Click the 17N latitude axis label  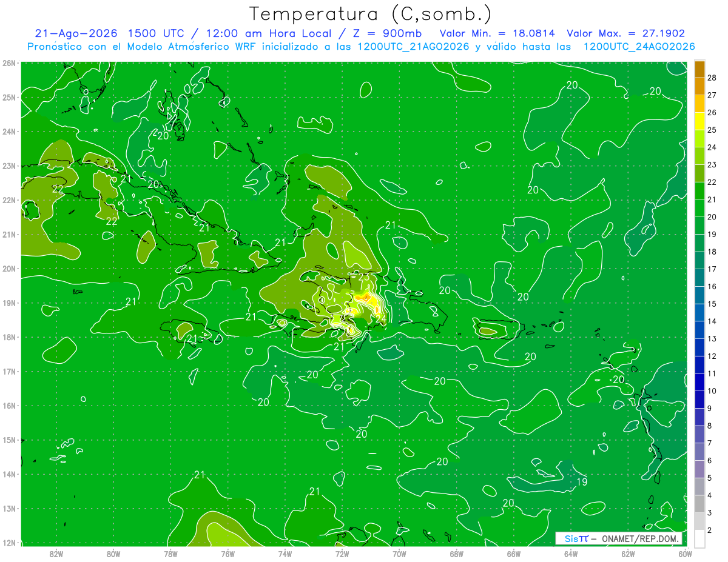click(x=9, y=371)
